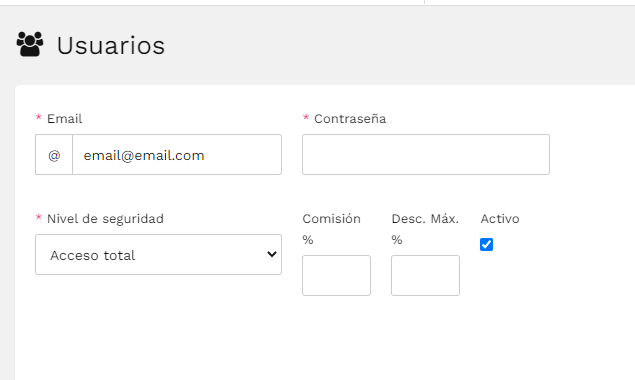Click the chevron arrow on Acceso total
This screenshot has width=635, height=380.
click(272, 254)
